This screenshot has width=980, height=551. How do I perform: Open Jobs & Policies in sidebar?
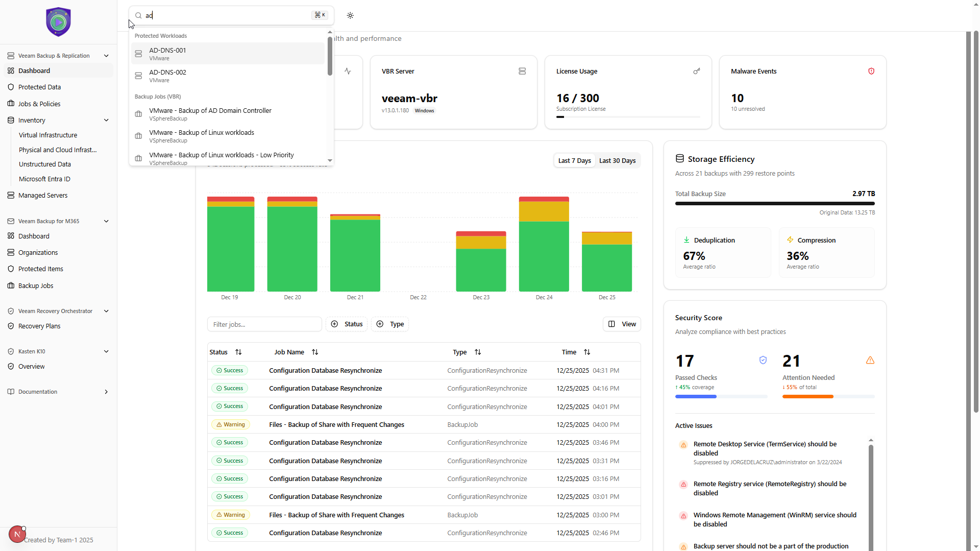(x=39, y=104)
